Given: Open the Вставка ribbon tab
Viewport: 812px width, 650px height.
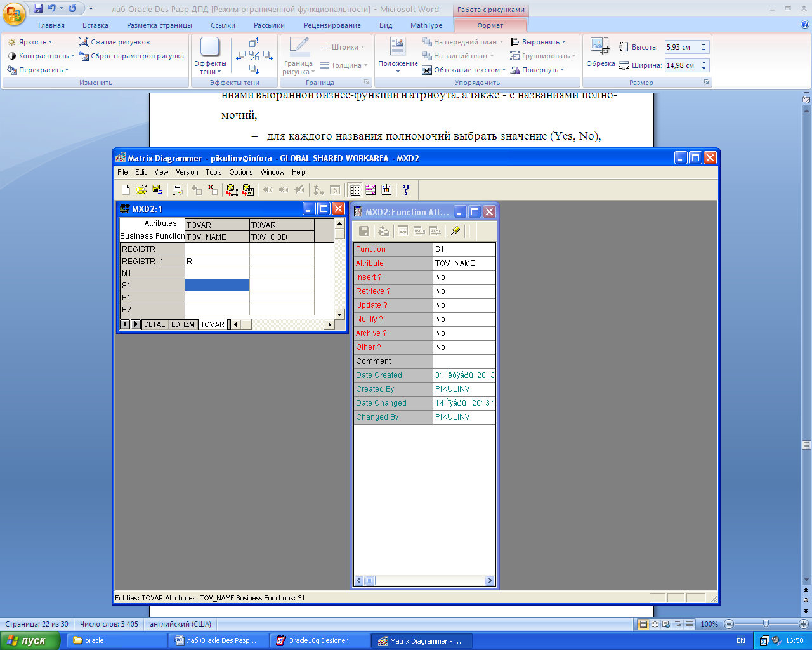Looking at the screenshot, I should coord(95,25).
